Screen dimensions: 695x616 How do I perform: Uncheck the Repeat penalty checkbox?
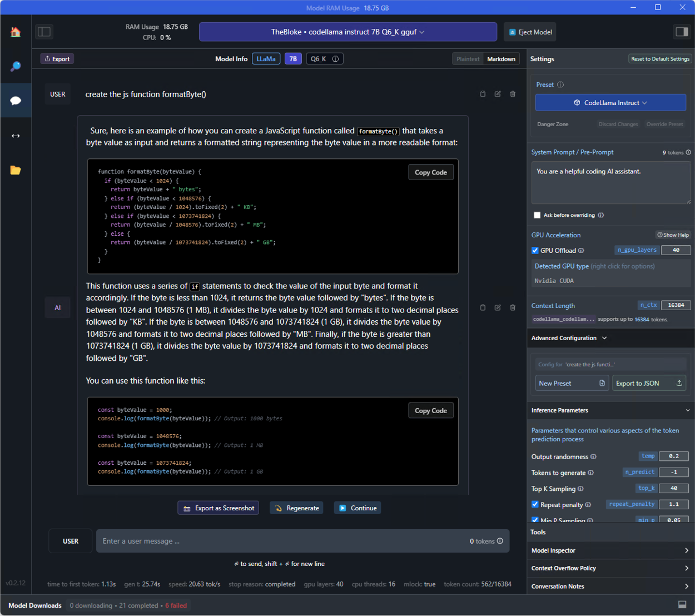(x=535, y=505)
